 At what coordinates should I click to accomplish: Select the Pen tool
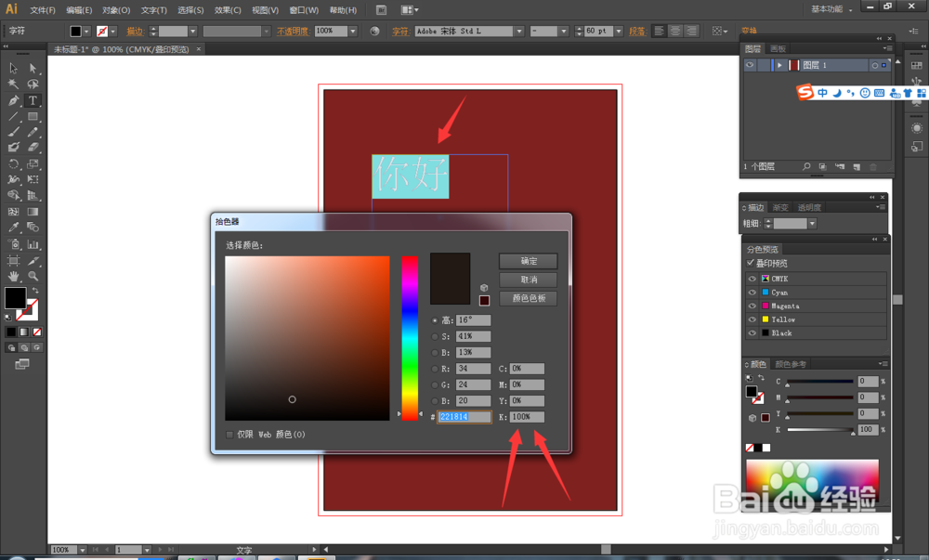coord(13,100)
